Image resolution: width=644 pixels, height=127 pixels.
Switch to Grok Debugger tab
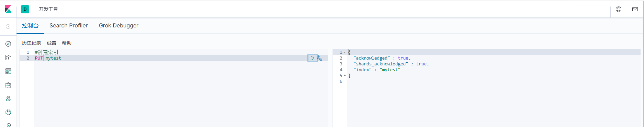click(118, 25)
